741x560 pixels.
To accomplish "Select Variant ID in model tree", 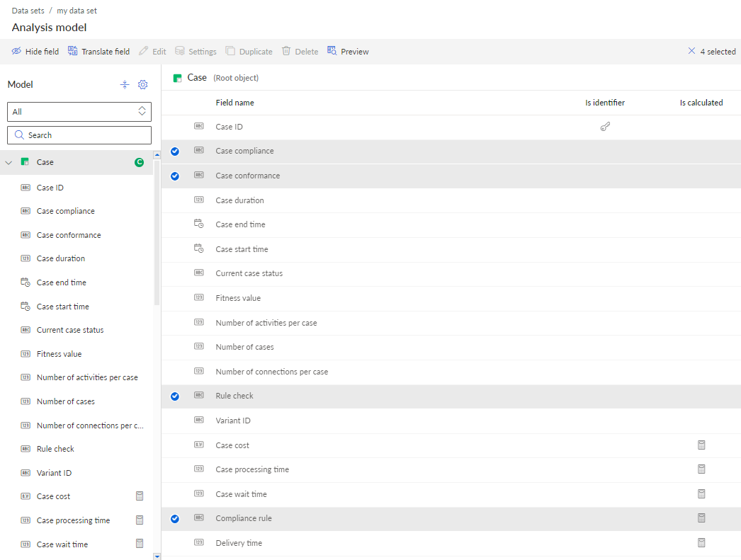I will click(54, 473).
